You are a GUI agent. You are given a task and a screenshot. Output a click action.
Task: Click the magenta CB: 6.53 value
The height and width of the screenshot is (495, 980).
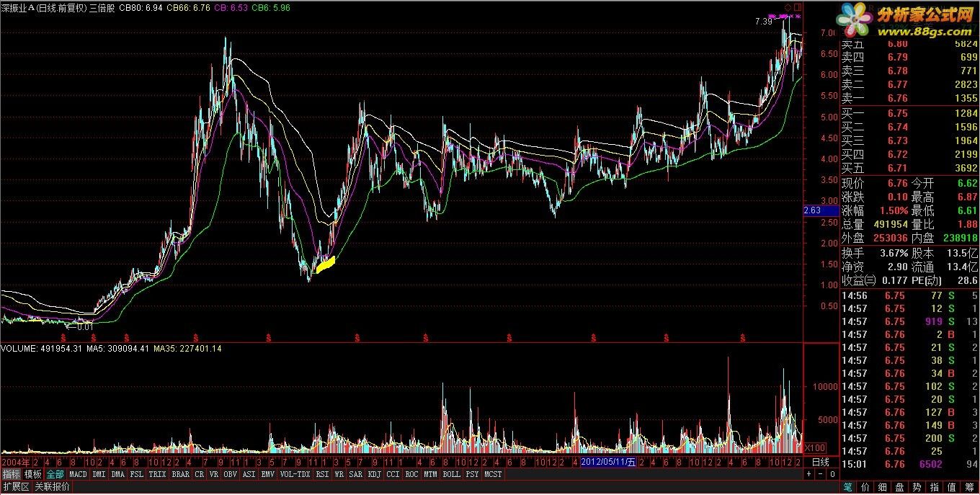click(x=232, y=7)
